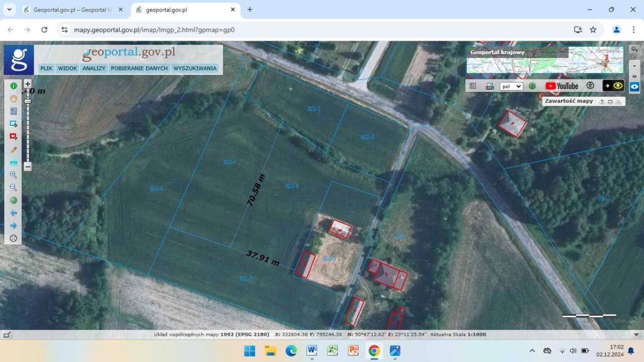
Task: Click the crossed circle clear tool
Action: pyautogui.click(x=14, y=238)
